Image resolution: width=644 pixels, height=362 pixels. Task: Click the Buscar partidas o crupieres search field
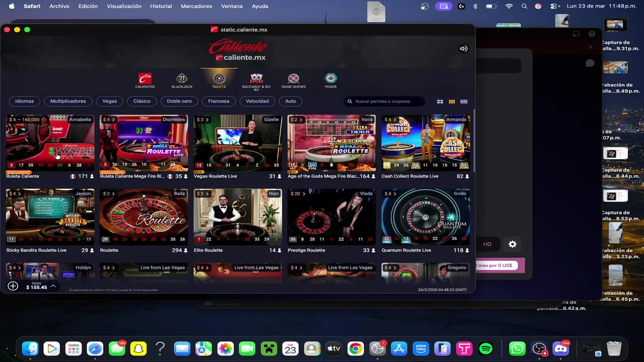coord(384,101)
